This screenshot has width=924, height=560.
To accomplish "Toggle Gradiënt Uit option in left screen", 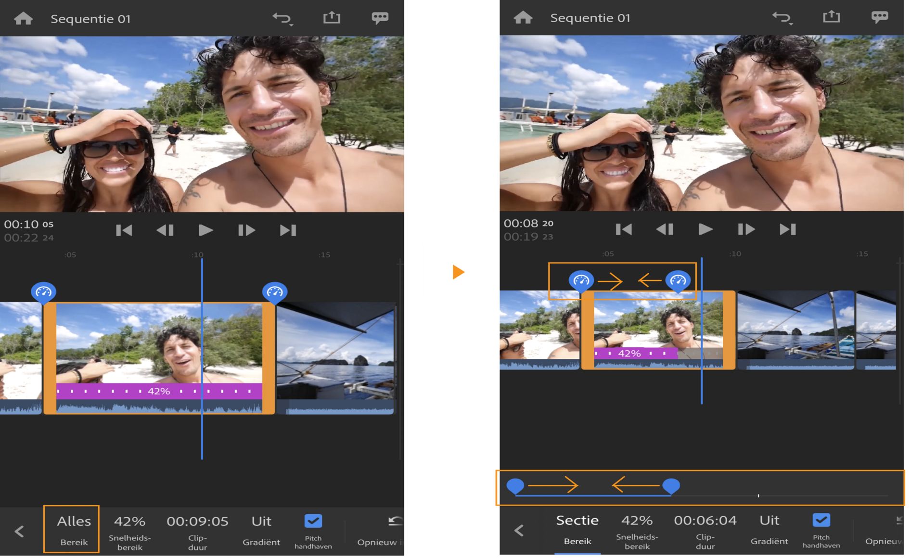I will click(x=261, y=530).
